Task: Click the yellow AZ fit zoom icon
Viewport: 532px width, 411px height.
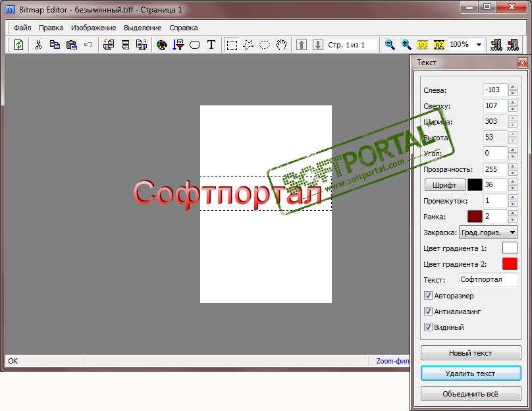Action: click(439, 45)
